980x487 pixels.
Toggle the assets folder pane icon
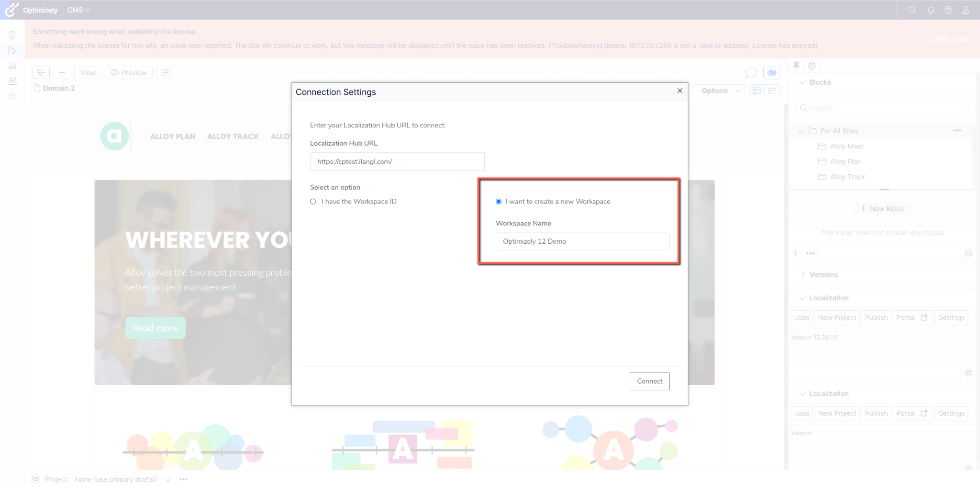(x=772, y=72)
